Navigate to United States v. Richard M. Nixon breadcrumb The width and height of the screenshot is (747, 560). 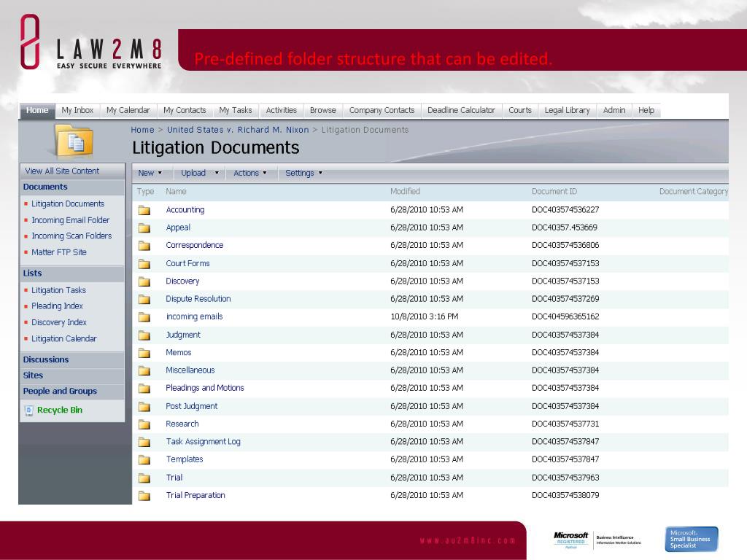pyautogui.click(x=238, y=130)
